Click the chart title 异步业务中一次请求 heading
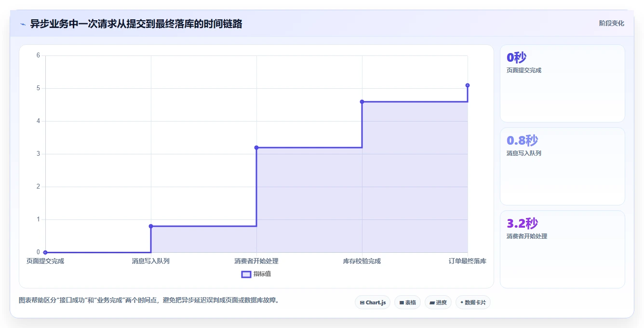 coord(136,24)
